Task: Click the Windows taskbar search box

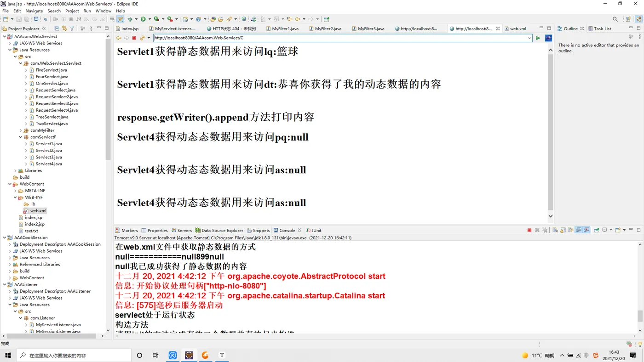Action: [x=74, y=355]
